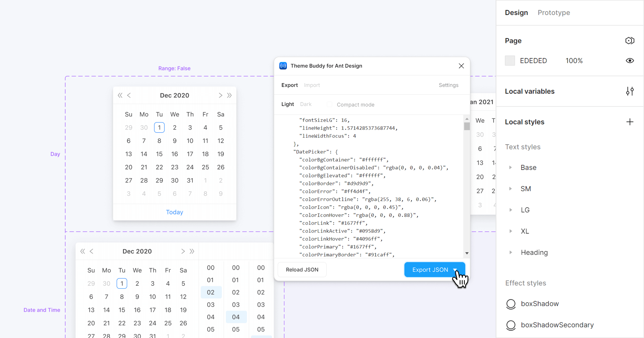Click the Theme Buddy plugin logo icon
644x338 pixels.
click(x=283, y=66)
